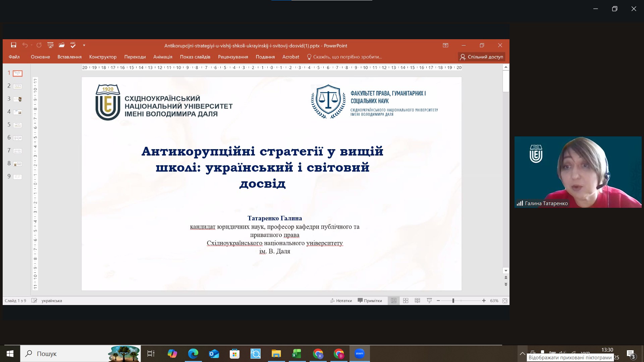
Task: Open the Вставлення ribbon tab
Action: point(69,57)
